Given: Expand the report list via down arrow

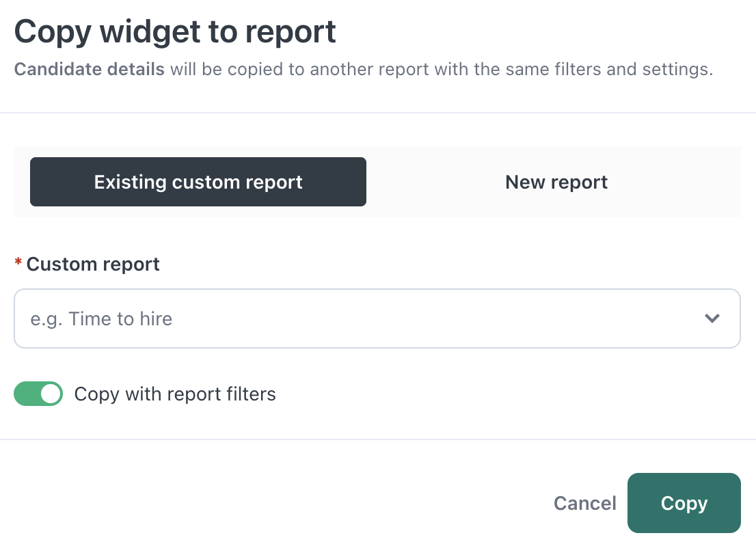Looking at the screenshot, I should (x=712, y=318).
